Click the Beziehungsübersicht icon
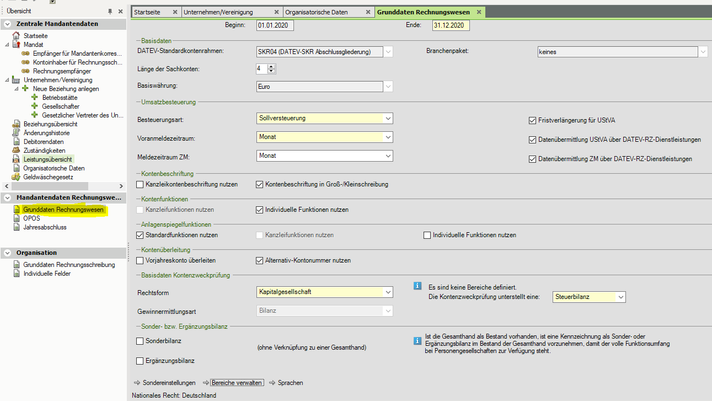Screen dimensions: 712x401 (16, 124)
